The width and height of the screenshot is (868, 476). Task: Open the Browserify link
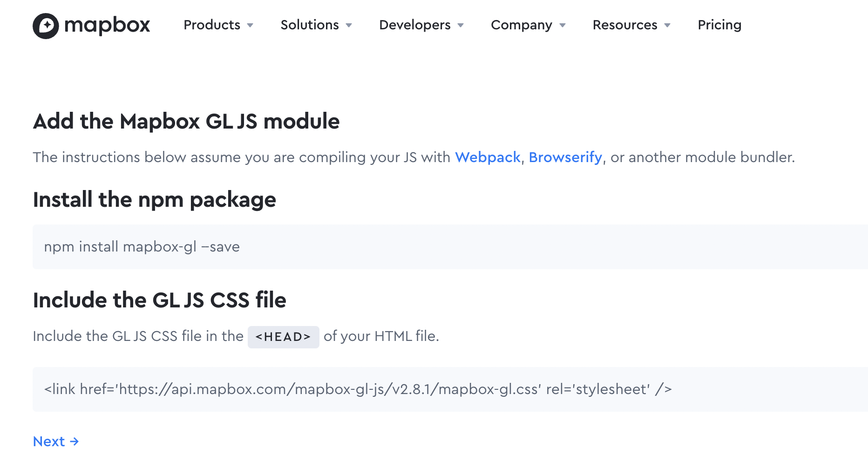[565, 157]
